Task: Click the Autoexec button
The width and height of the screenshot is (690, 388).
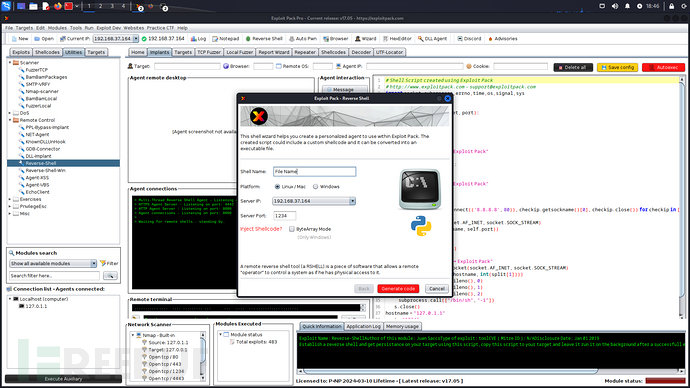Action: point(664,67)
